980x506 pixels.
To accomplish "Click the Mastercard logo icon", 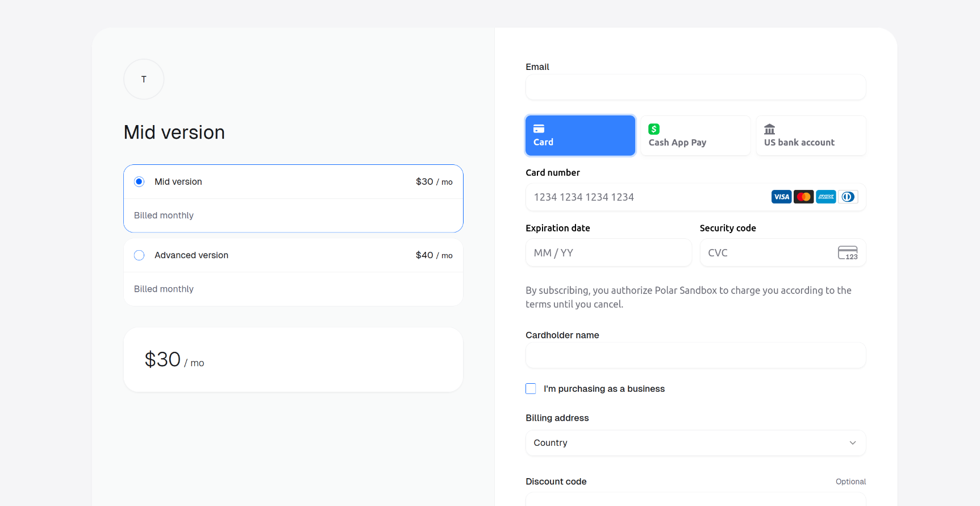I will click(x=803, y=197).
